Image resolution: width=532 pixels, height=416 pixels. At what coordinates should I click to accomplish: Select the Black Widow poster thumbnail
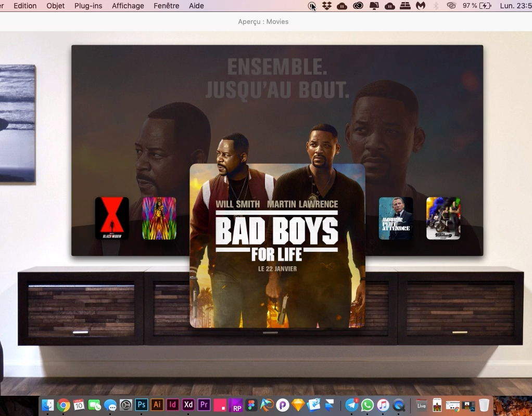click(x=112, y=218)
